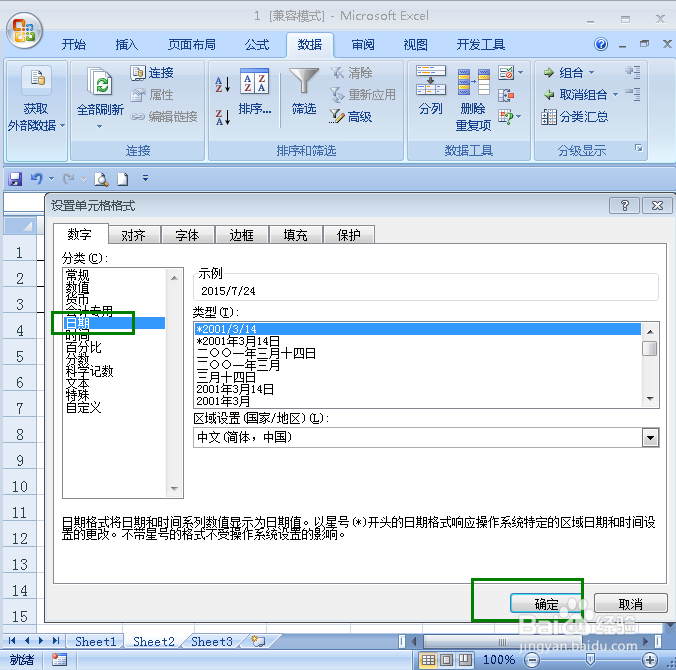The image size is (676, 670).
Task: Open Excel Help question mark
Action: (x=601, y=44)
